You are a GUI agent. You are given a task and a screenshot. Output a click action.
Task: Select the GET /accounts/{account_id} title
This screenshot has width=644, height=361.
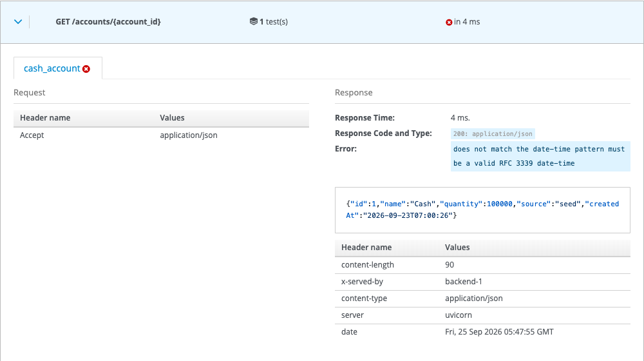tap(108, 22)
